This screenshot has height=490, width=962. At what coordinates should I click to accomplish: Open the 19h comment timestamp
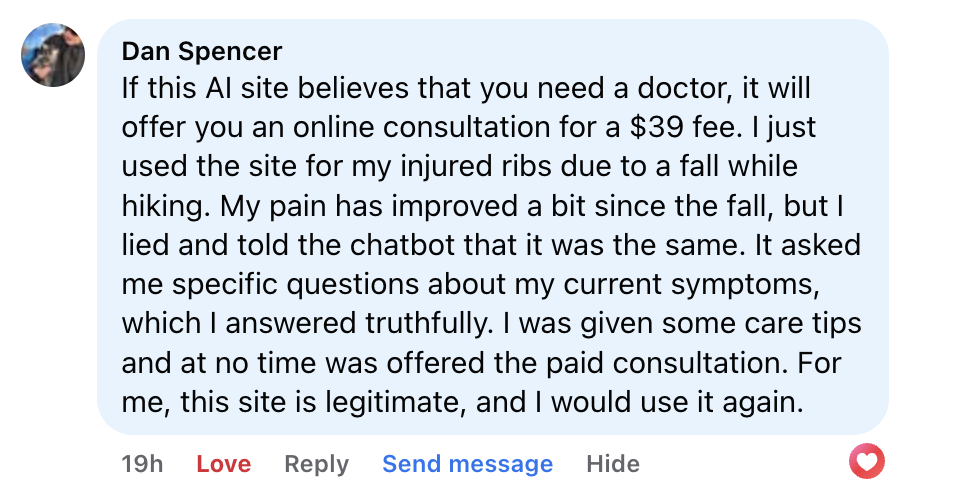142,464
